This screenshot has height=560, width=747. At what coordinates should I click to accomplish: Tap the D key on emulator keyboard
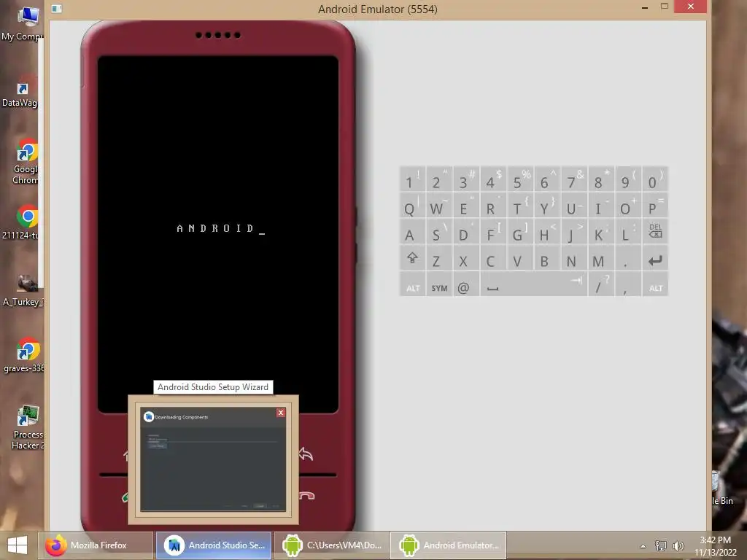coord(466,232)
